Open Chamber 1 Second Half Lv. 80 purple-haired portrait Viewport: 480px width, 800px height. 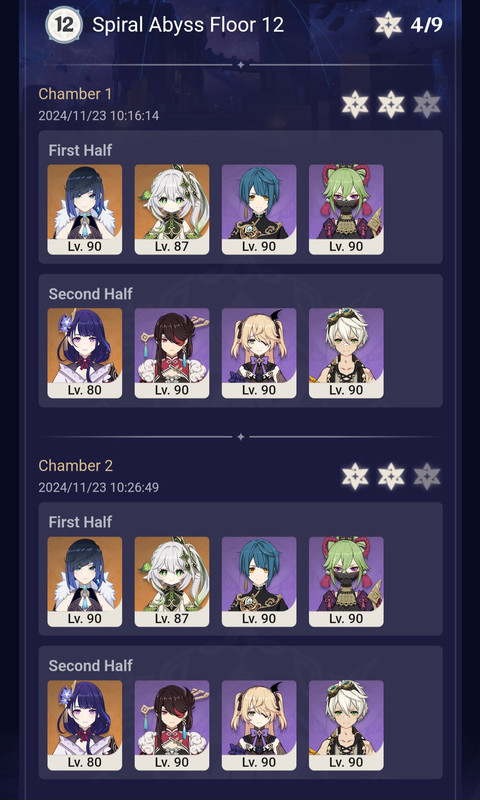point(85,353)
